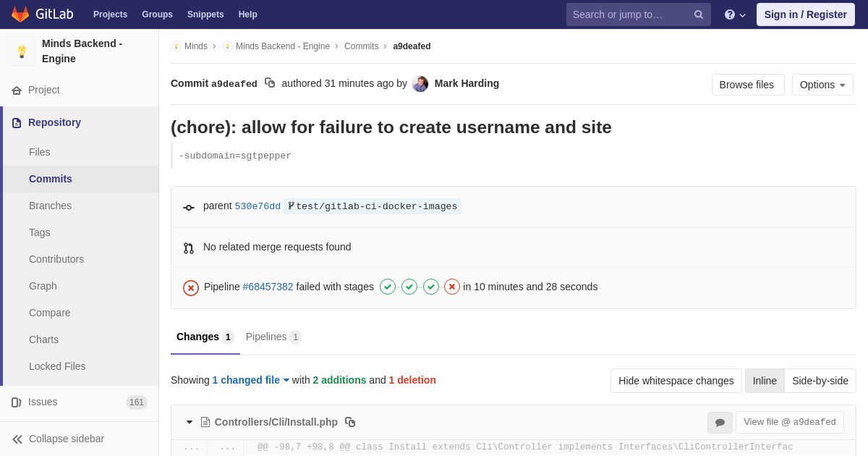Click the first passed stage icon
The width and height of the screenshot is (868, 456).
click(x=388, y=287)
